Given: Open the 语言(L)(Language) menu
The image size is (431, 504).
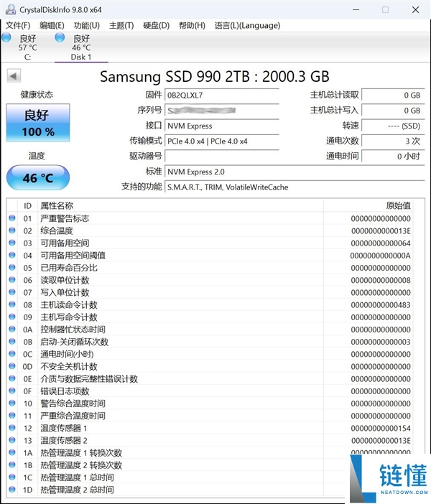Looking at the screenshot, I should point(247,25).
